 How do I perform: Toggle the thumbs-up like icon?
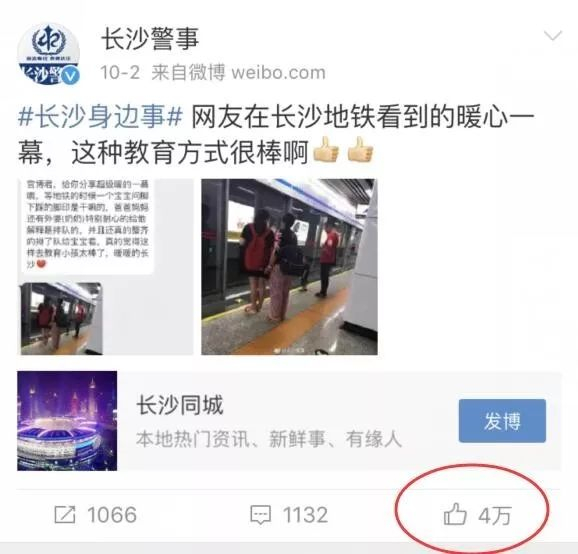click(455, 514)
